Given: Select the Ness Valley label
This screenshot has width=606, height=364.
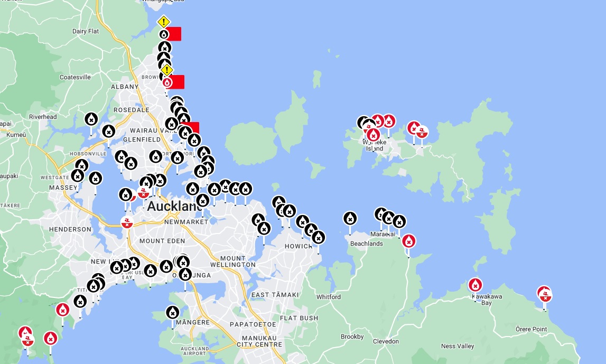Looking at the screenshot, I should pyautogui.click(x=458, y=346).
